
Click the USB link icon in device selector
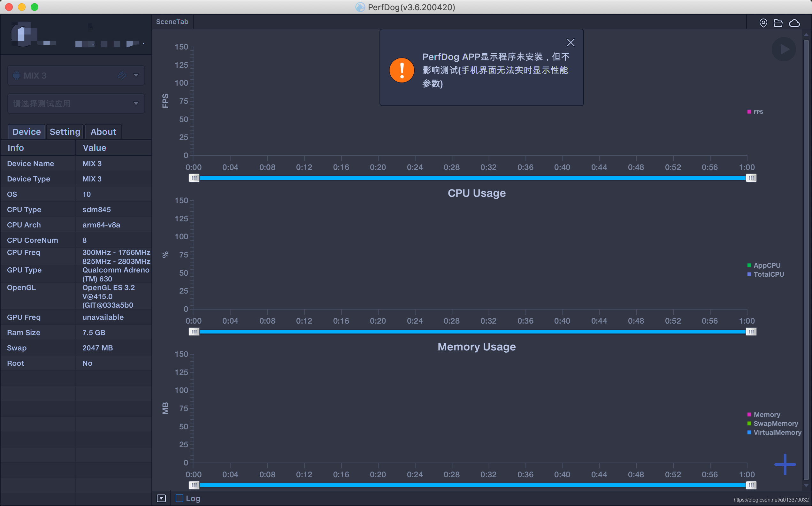coord(122,75)
